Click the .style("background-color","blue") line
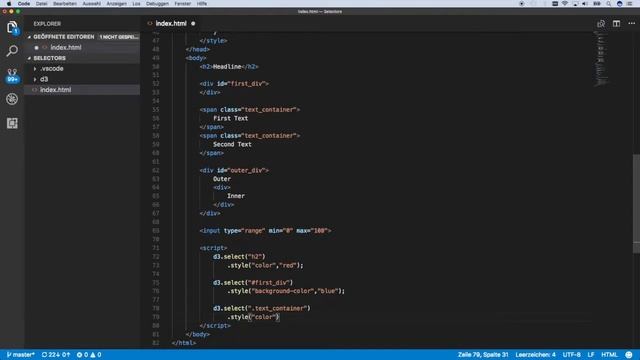The image size is (640, 360). 286,291
